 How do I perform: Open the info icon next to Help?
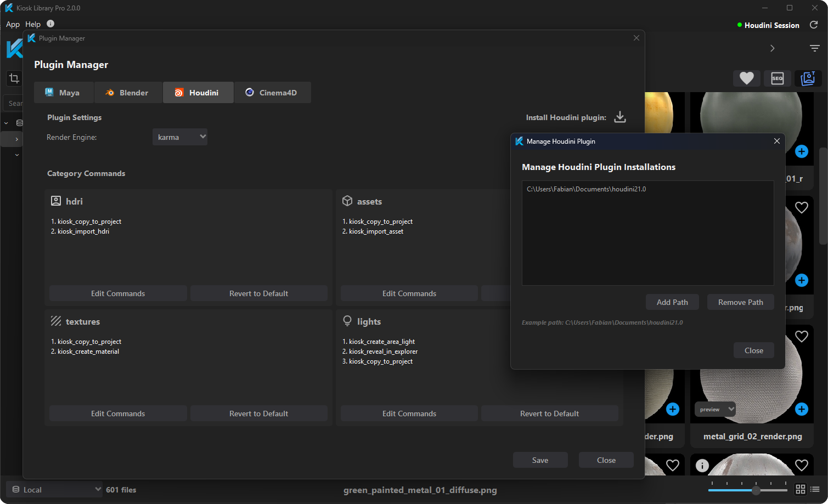click(x=50, y=24)
